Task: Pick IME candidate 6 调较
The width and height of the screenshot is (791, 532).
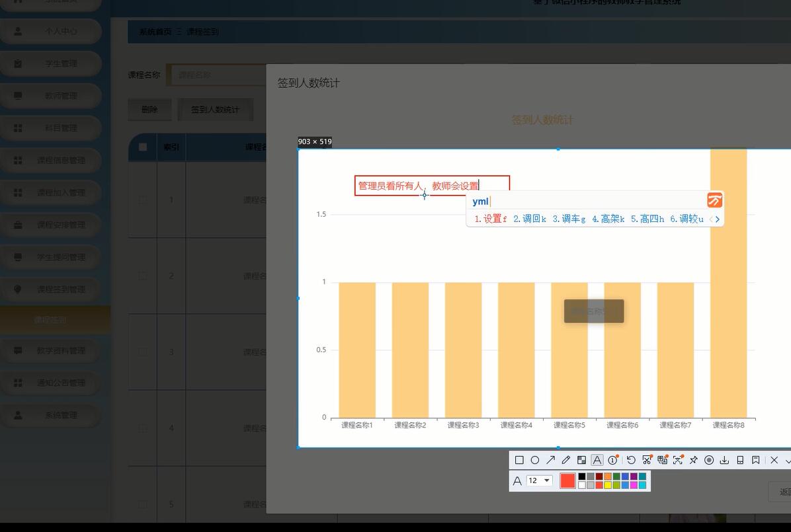Action: 687,219
